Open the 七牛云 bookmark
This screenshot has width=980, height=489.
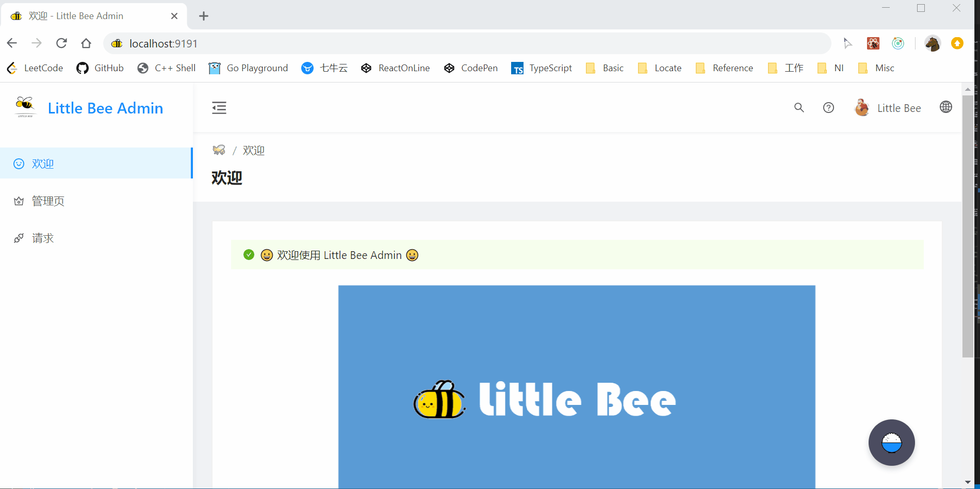click(x=324, y=68)
